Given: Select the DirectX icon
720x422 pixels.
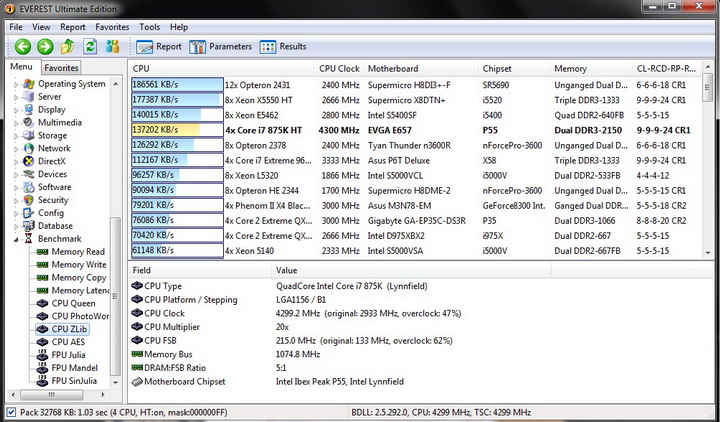Looking at the screenshot, I should 28,161.
